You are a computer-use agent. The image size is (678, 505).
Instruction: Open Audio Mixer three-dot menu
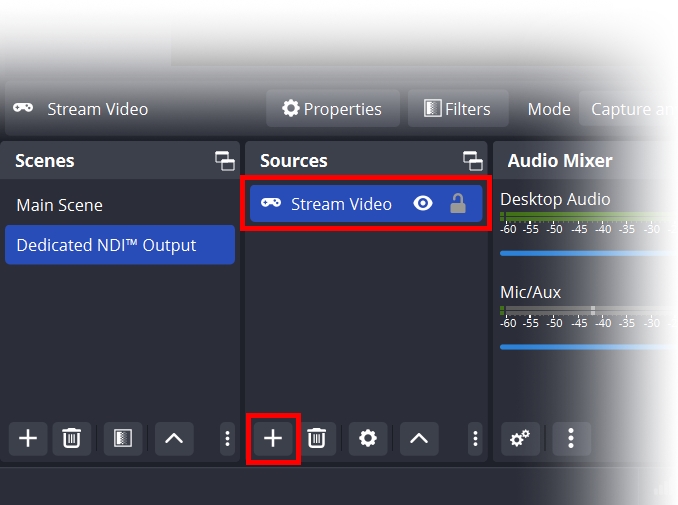[x=571, y=438]
